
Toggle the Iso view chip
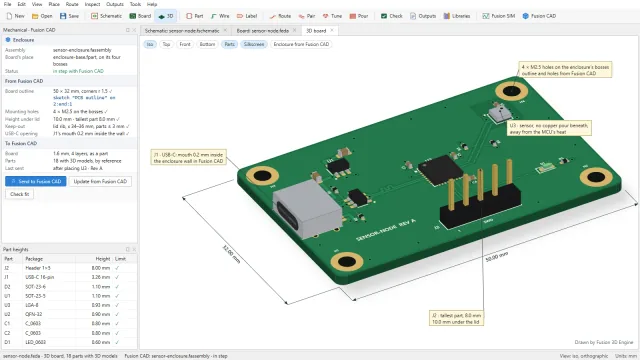coord(150,44)
